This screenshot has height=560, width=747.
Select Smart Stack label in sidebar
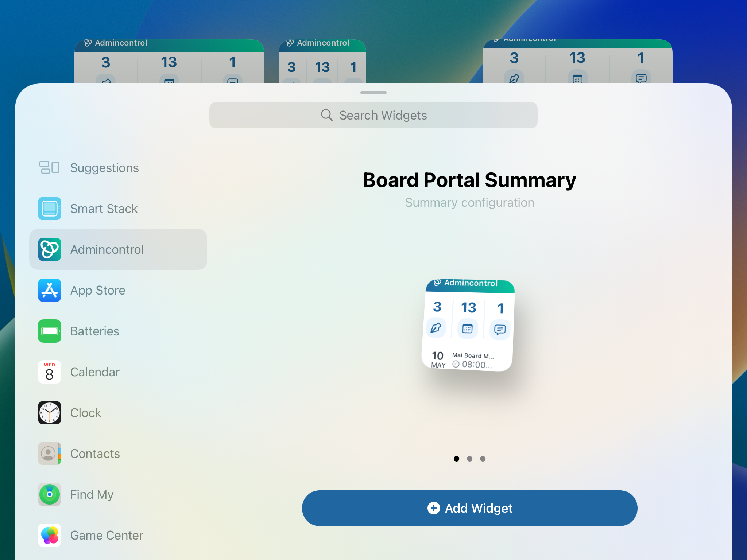click(104, 209)
